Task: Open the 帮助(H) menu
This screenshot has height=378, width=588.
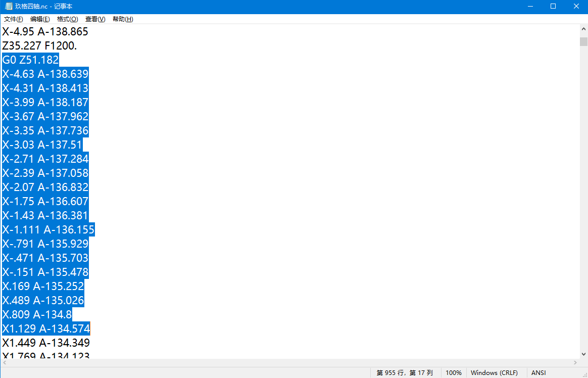Action: point(123,19)
